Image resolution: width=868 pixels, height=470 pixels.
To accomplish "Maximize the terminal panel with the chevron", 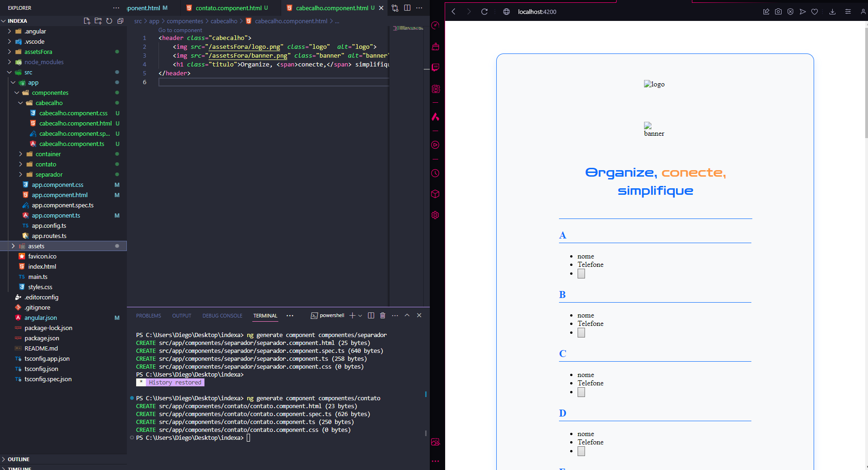I will click(x=407, y=315).
